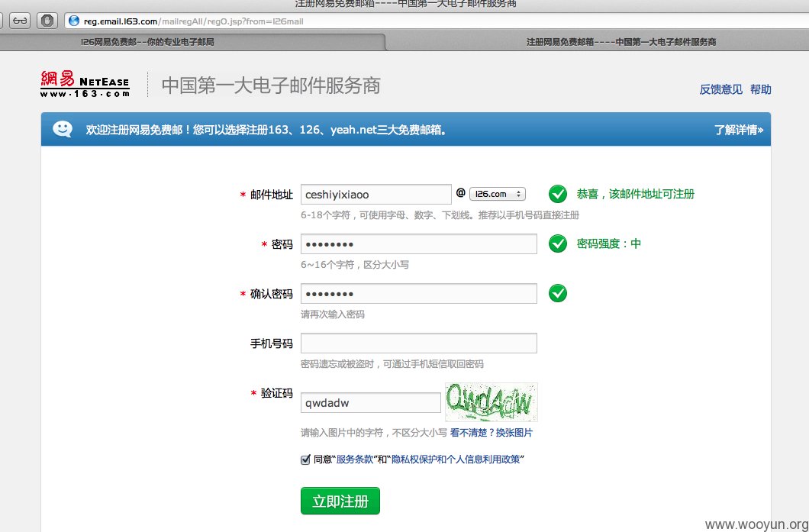Click the 确认密码 field
This screenshot has width=809, height=532.
(x=419, y=294)
